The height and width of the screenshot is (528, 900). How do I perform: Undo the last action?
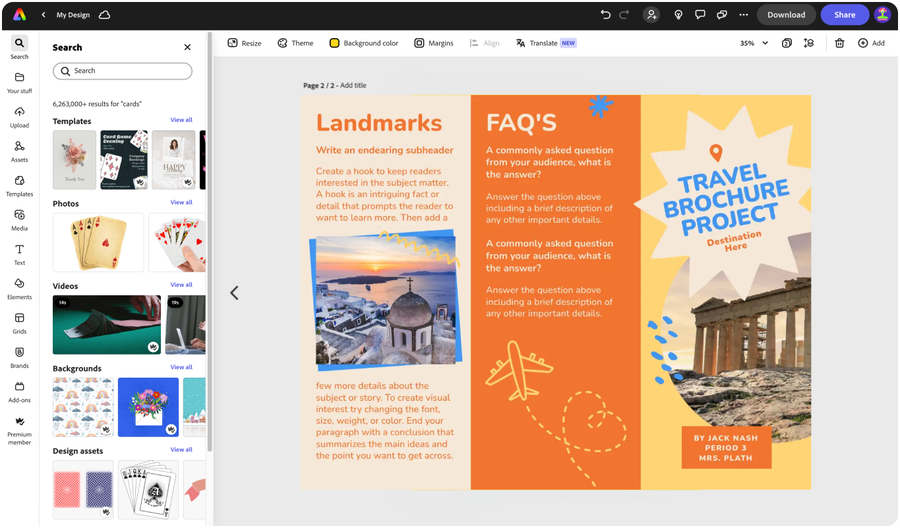click(606, 15)
